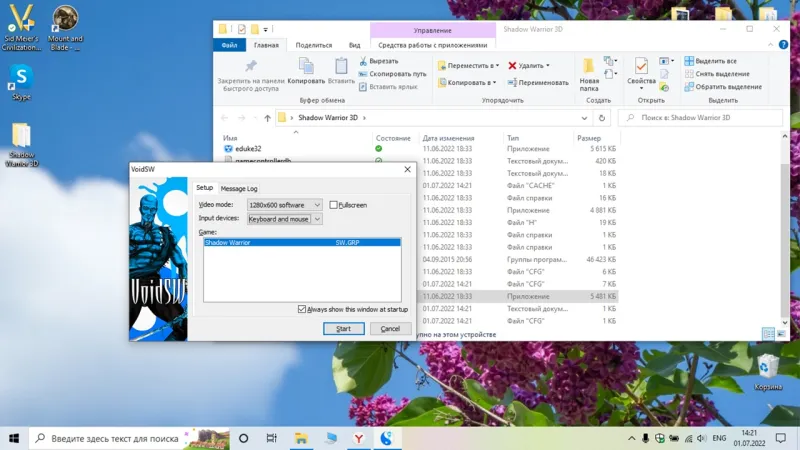The width and height of the screenshot is (800, 450).
Task: Open Explorer help question mark icon
Action: pyautogui.click(x=783, y=45)
